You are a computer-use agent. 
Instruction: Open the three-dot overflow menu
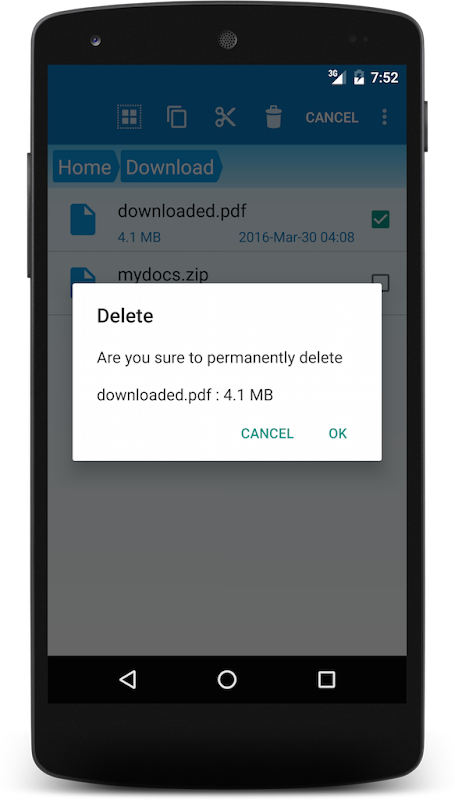point(385,117)
